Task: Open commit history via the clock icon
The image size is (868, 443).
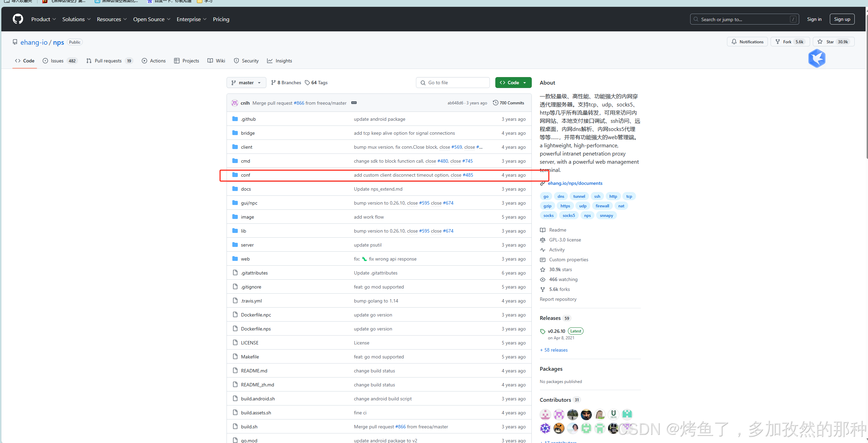Action: point(495,103)
